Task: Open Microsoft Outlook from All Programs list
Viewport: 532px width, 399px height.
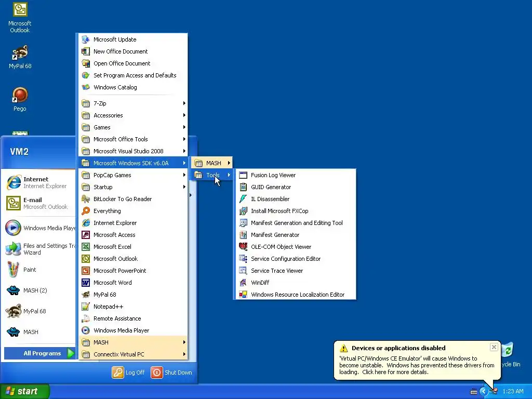Action: pos(133,259)
